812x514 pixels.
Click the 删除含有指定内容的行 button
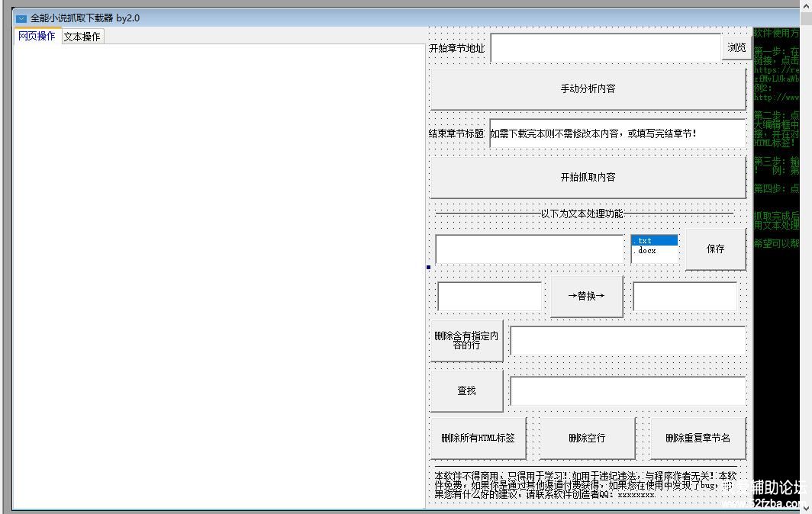(466, 341)
